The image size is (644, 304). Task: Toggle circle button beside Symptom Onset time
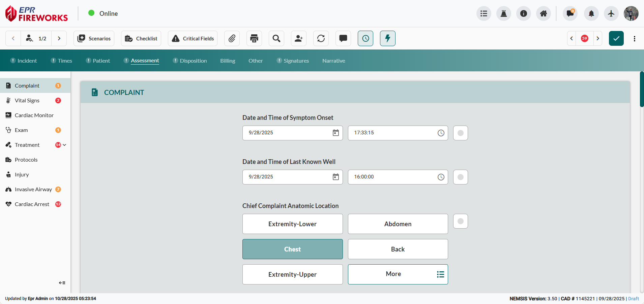coord(460,133)
